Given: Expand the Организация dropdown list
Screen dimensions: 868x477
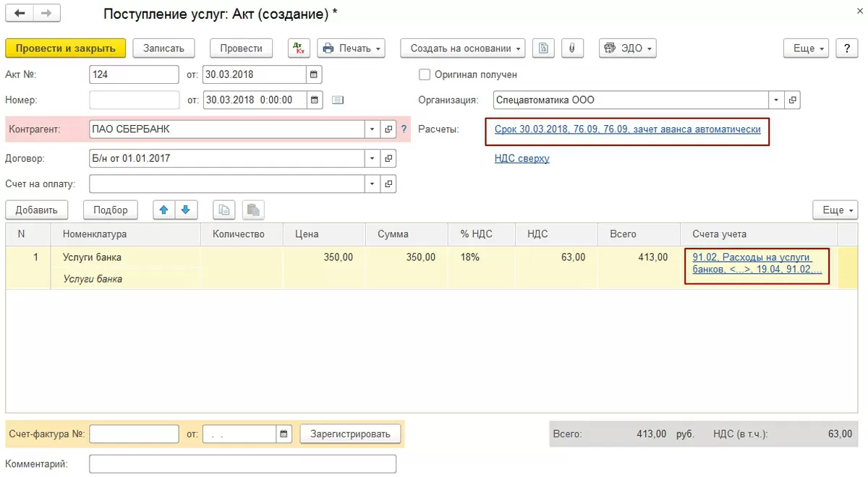Looking at the screenshot, I should tap(776, 100).
